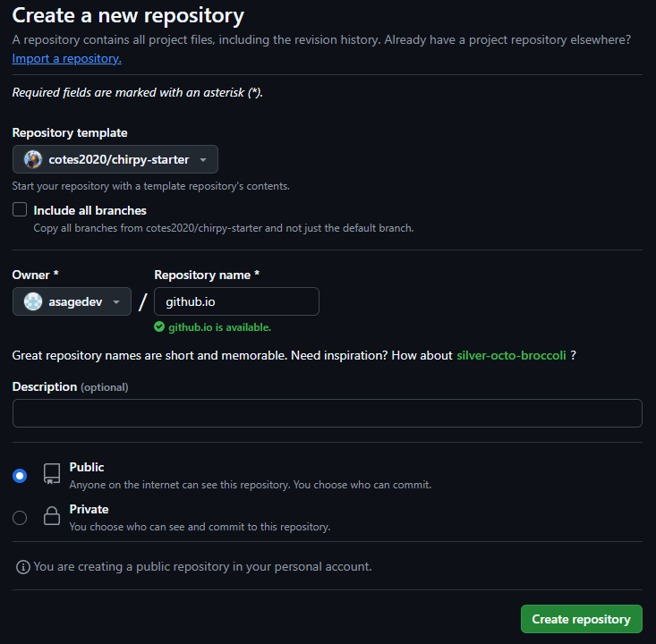Select the Public radio button
This screenshot has height=644, width=656.
[20, 476]
